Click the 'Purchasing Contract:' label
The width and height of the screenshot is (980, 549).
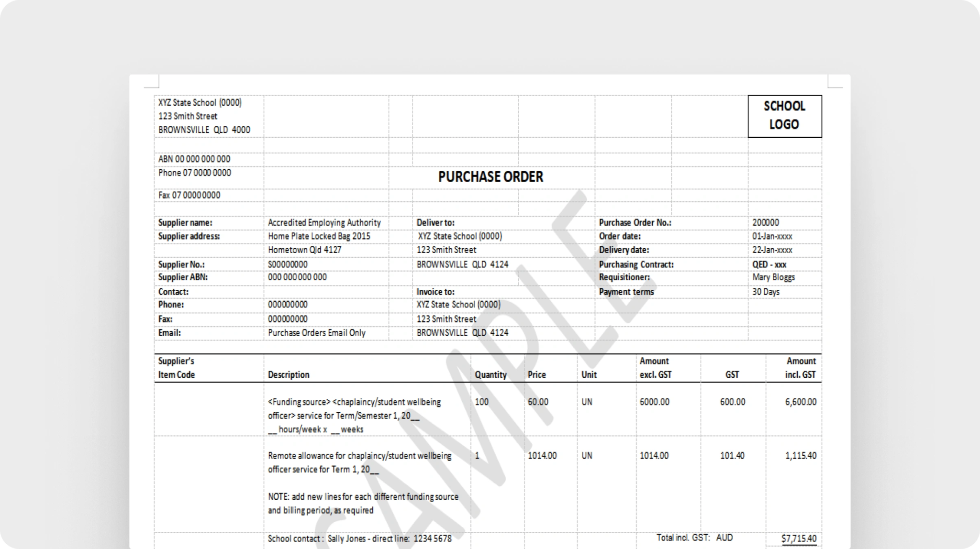coord(636,264)
